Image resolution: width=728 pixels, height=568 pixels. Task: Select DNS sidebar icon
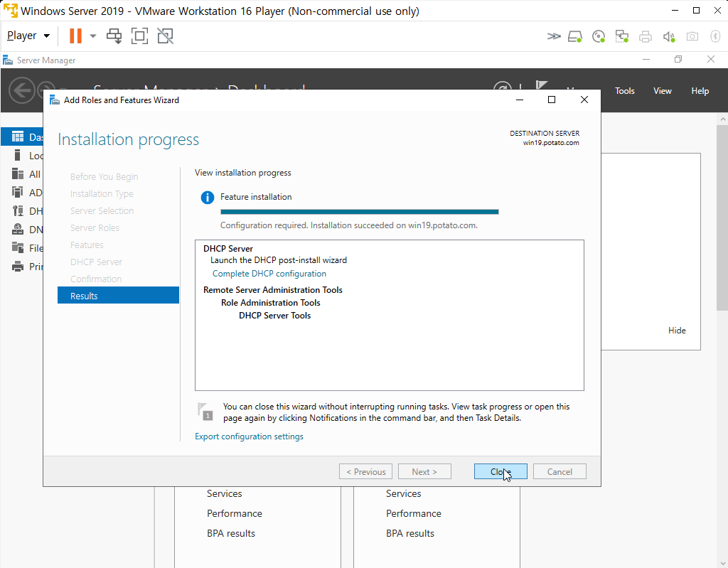click(x=18, y=230)
